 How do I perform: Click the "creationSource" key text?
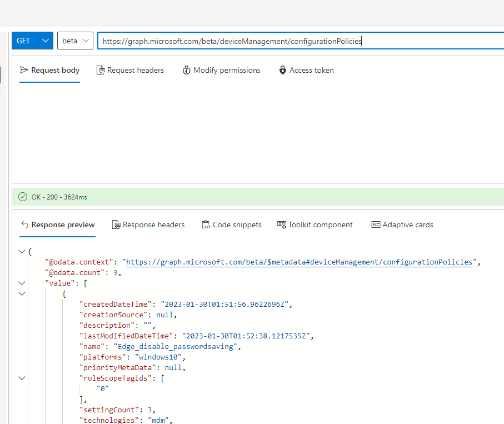point(113,315)
